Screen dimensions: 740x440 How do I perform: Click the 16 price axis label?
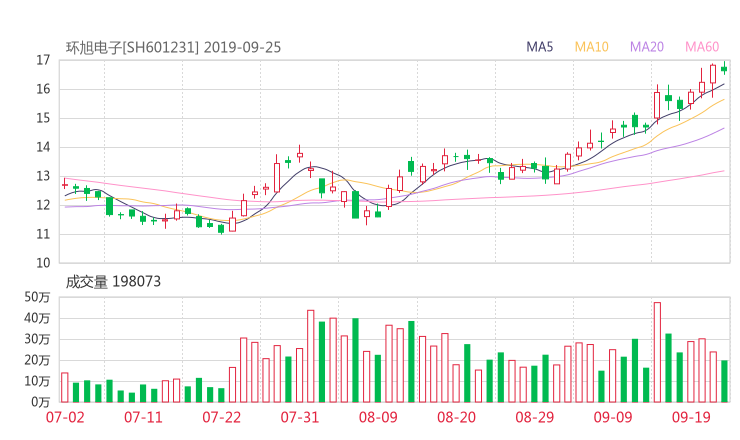point(43,89)
